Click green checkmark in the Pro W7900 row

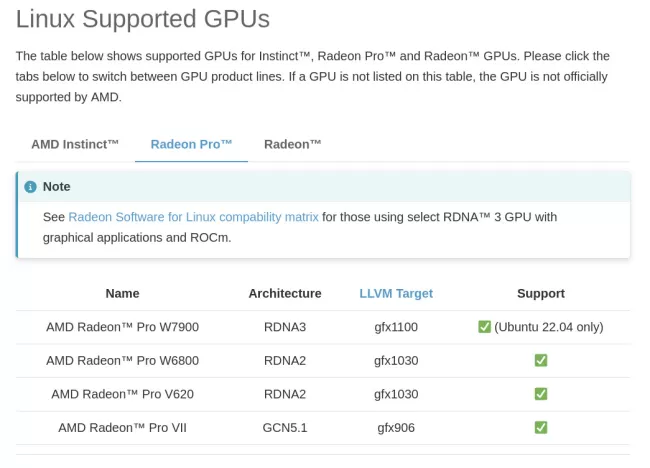484,327
